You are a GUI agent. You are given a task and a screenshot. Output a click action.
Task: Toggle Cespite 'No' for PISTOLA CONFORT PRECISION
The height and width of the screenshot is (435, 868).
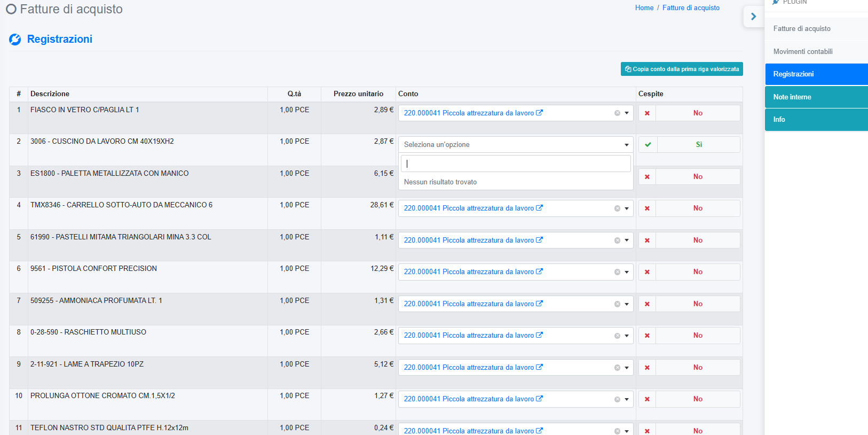click(x=698, y=272)
